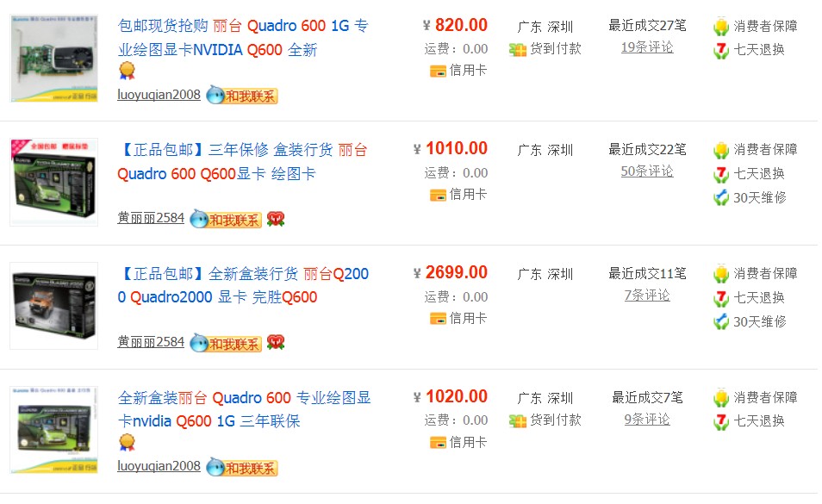This screenshot has width=822, height=504.
Task: Click the gold medal icon above the first luoyuqian2008
Action: click(x=127, y=71)
